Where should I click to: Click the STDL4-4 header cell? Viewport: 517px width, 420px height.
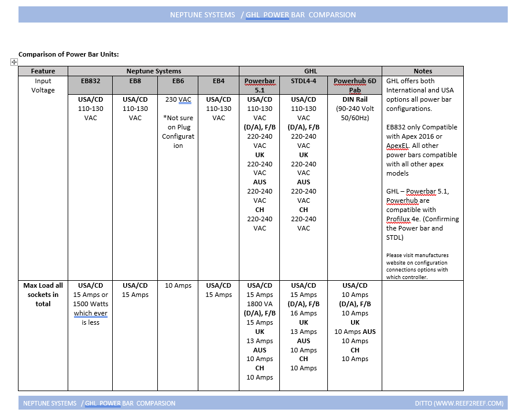click(x=304, y=86)
